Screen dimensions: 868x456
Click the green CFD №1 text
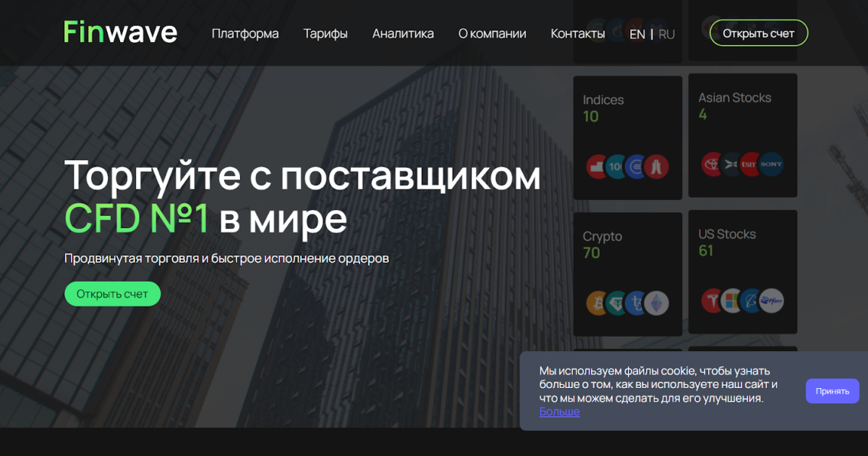[137, 219]
